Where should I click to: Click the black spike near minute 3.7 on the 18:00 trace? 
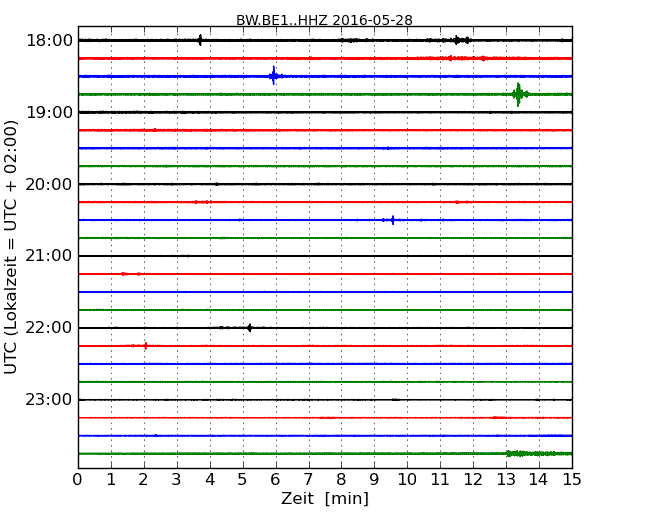(200, 40)
